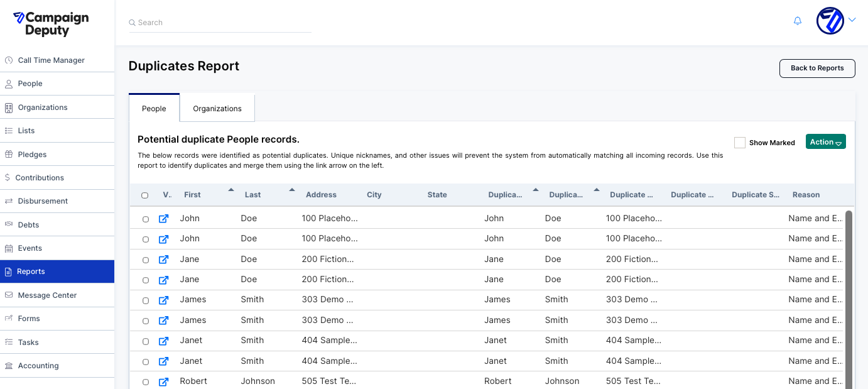Click the Disbursement arrows icon in sidebar
868x389 pixels.
tap(9, 201)
